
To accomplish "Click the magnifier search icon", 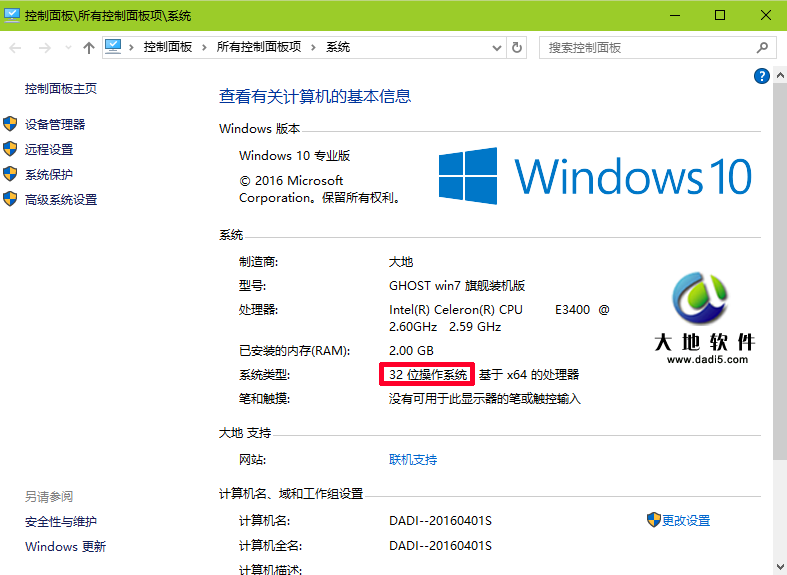I will pos(762,48).
